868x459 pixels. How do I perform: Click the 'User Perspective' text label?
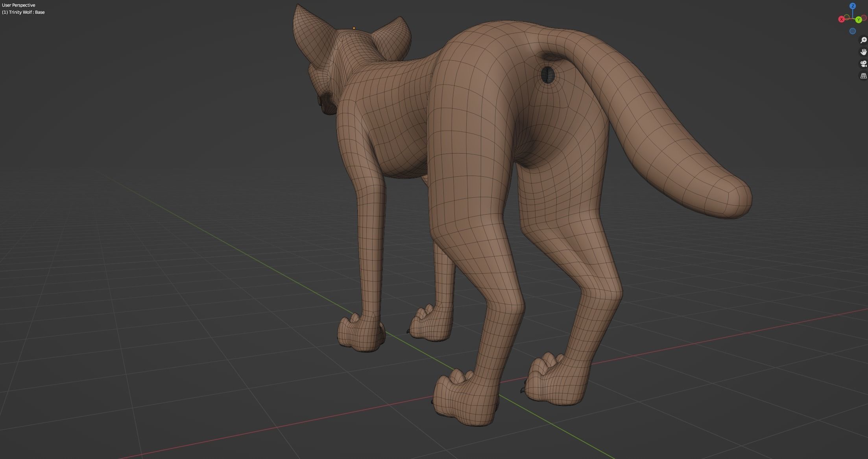tap(18, 5)
